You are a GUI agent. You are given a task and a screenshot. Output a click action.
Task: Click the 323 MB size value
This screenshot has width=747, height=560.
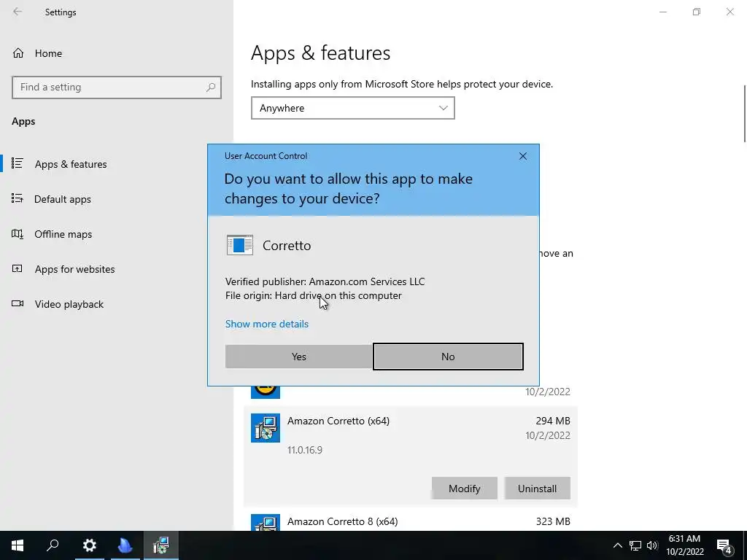pyautogui.click(x=553, y=521)
